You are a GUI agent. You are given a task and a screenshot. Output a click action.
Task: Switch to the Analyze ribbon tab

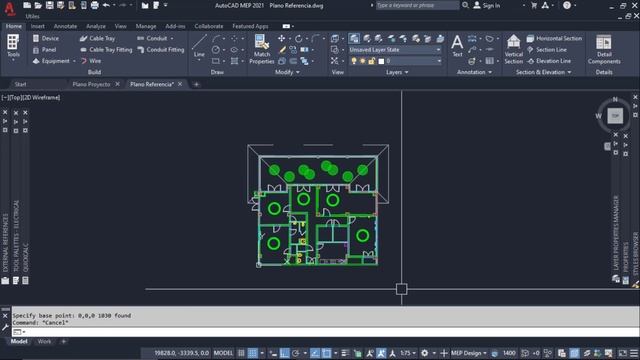point(96,26)
